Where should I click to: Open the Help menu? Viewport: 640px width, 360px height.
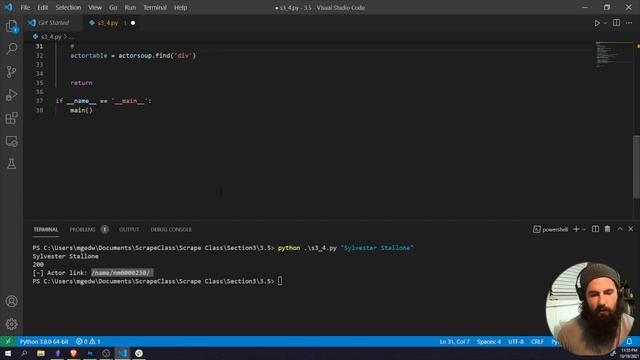click(x=180, y=7)
